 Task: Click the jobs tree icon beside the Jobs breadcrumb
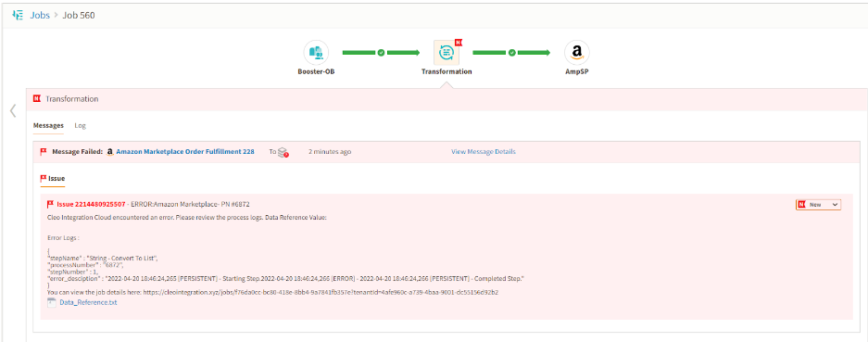coord(18,15)
